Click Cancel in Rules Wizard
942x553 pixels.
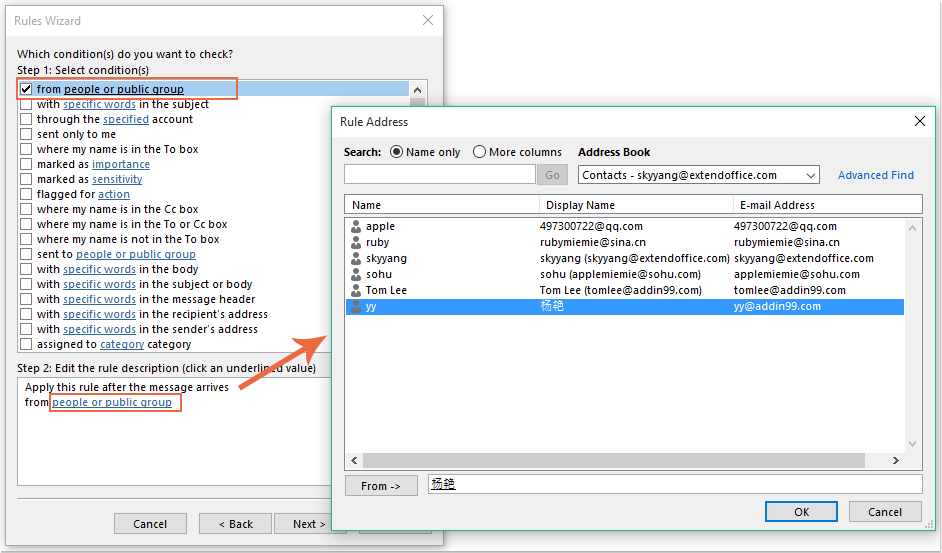(x=150, y=524)
